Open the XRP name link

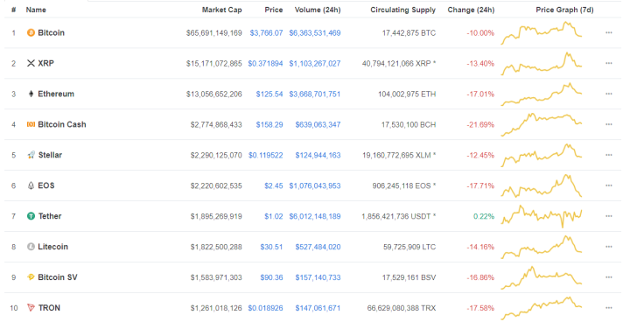click(x=46, y=63)
